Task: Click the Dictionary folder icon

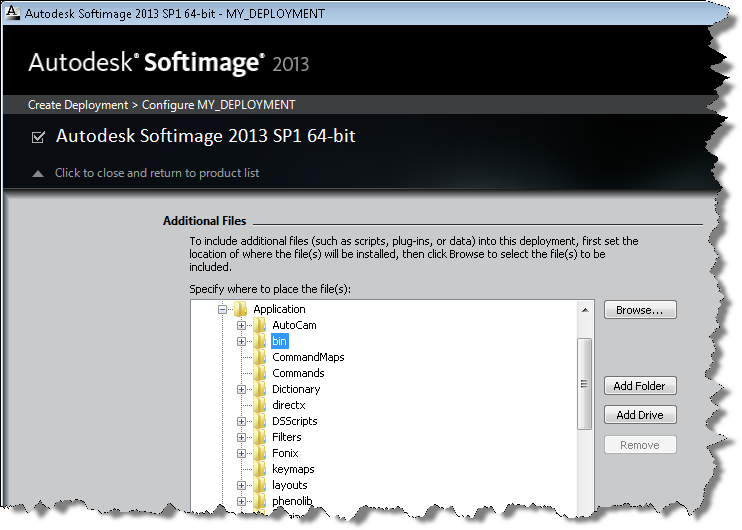Action: click(260, 390)
